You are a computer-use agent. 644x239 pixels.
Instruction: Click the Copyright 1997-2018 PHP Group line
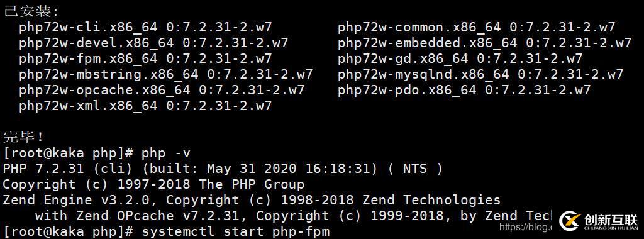tap(153, 184)
